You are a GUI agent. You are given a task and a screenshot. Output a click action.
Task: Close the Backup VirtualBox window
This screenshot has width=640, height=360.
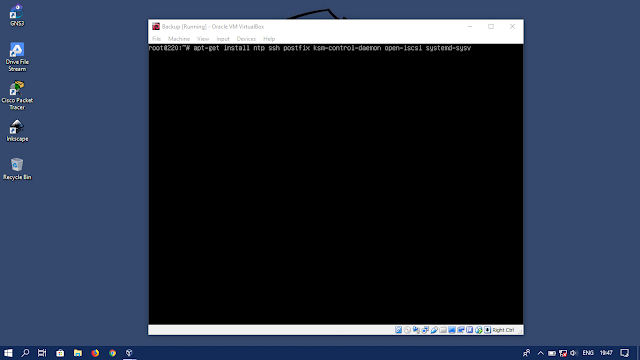click(x=512, y=27)
